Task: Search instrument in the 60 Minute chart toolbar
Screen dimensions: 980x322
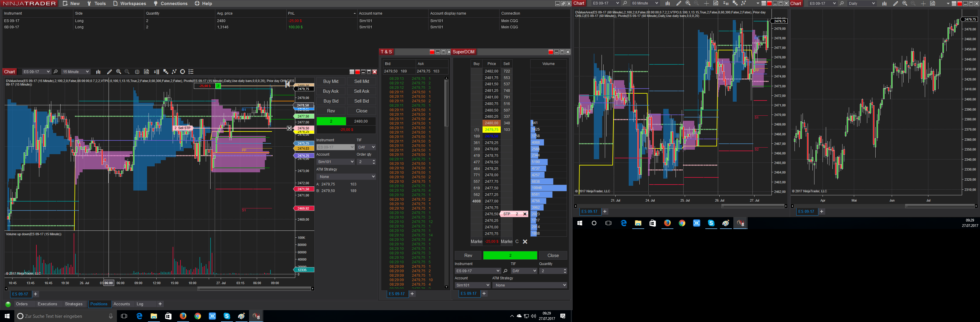Action: [x=625, y=3]
